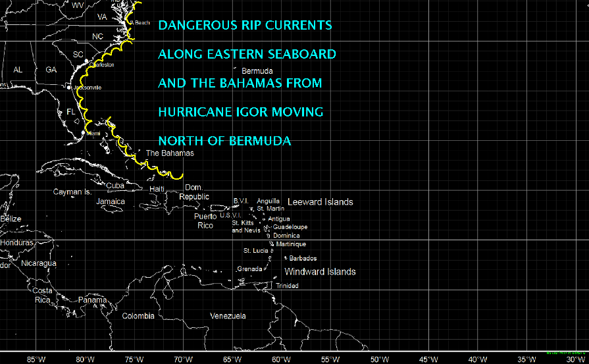
Task: Click the 50°W longitude label
Action: click(380, 359)
